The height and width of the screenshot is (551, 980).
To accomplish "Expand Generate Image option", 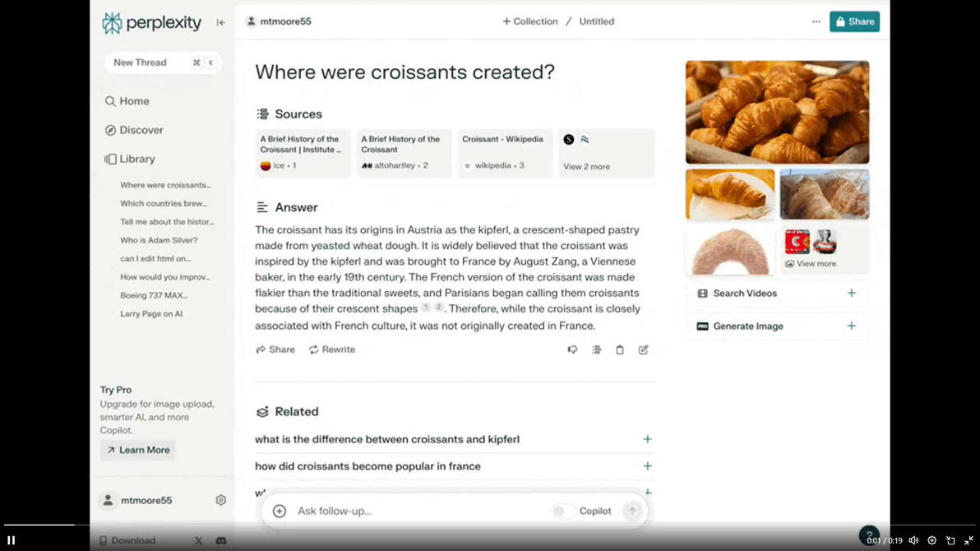I will coord(777,326).
